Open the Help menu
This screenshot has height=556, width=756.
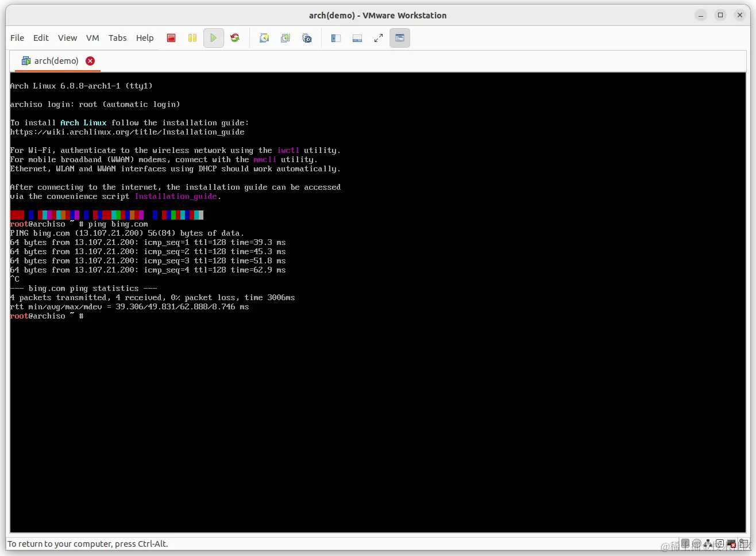(x=145, y=38)
